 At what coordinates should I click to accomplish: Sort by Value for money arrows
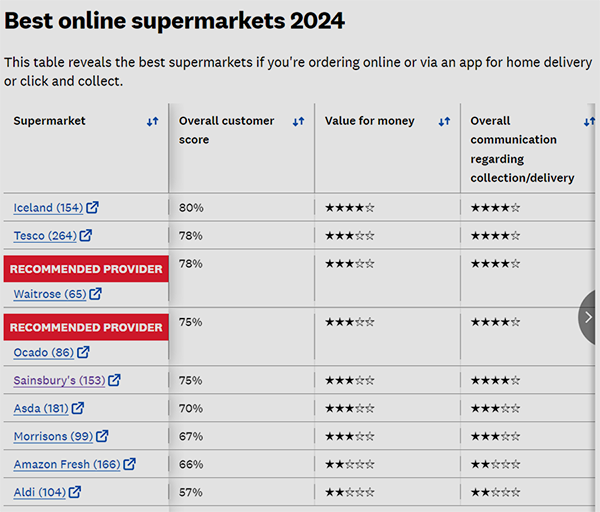(x=444, y=122)
